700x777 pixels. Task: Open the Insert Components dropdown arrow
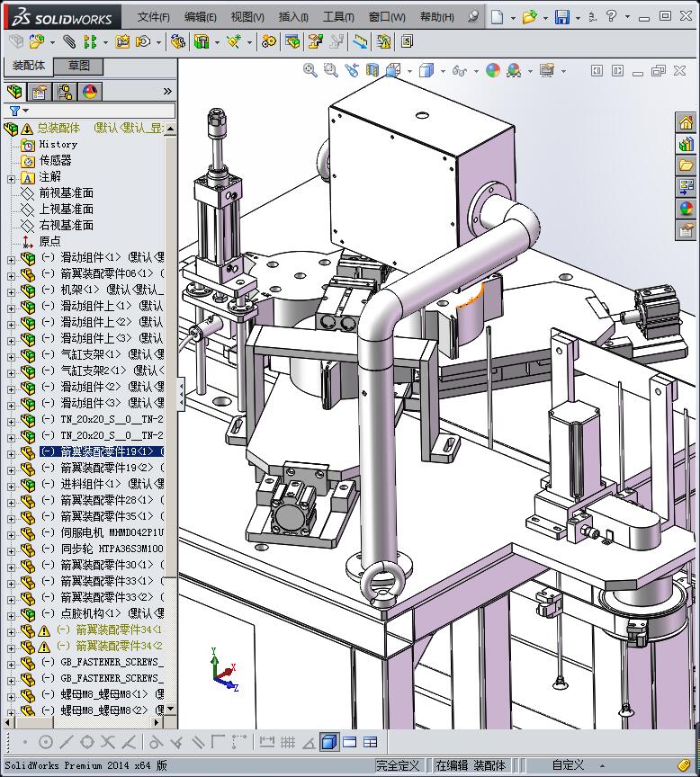pos(52,42)
